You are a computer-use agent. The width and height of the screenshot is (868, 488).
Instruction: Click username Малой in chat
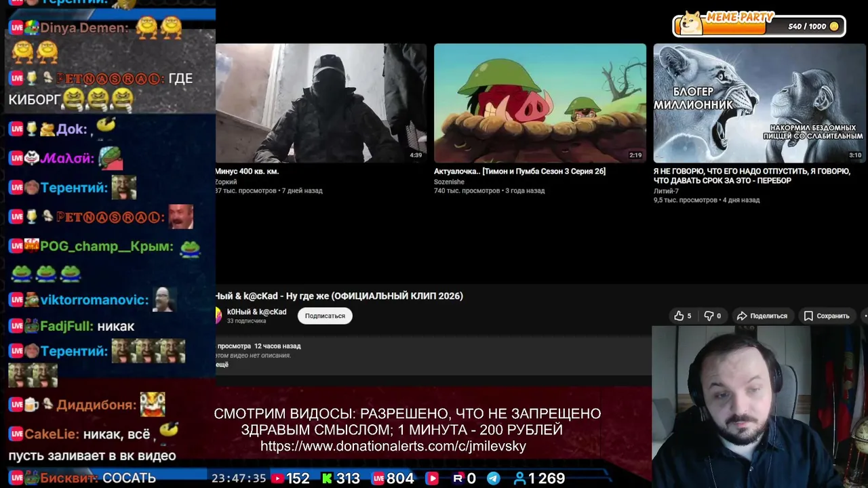(66, 158)
